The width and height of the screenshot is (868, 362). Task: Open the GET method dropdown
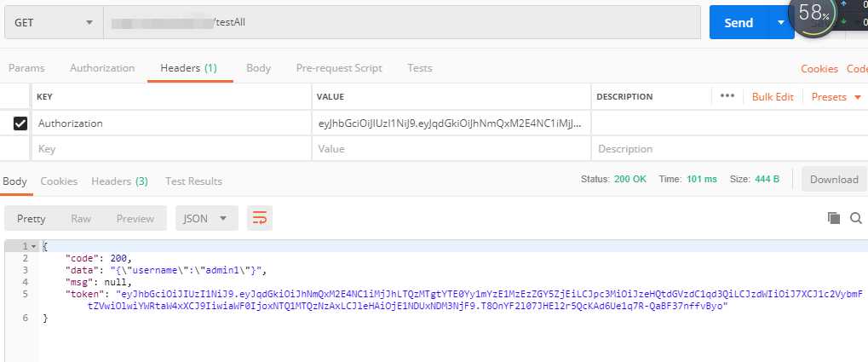[54, 23]
